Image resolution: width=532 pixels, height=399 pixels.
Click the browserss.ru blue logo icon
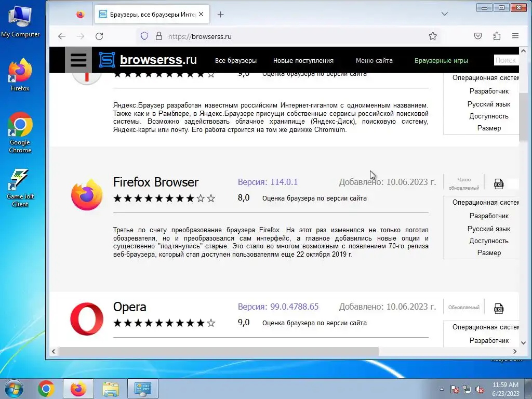(107, 60)
